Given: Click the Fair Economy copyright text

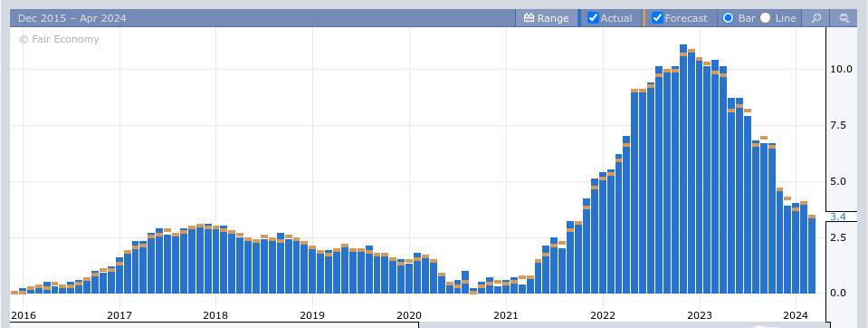Looking at the screenshot, I should (x=59, y=39).
